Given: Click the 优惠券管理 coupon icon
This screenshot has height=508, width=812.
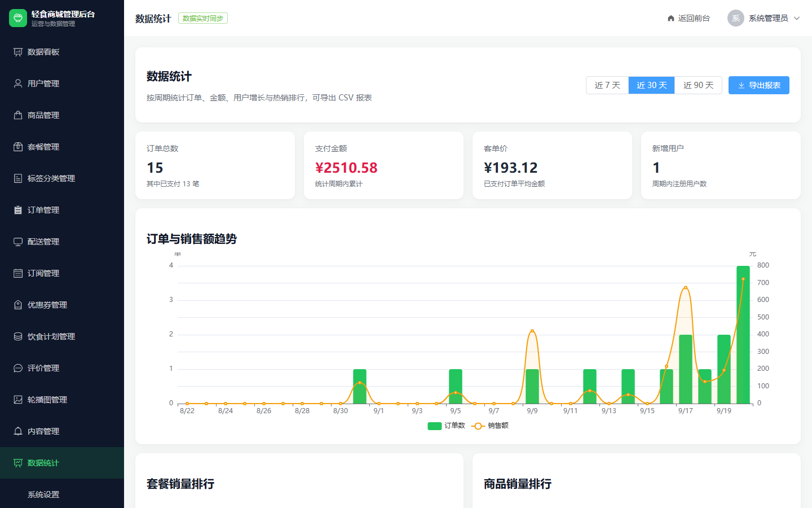Looking at the screenshot, I should pos(18,305).
